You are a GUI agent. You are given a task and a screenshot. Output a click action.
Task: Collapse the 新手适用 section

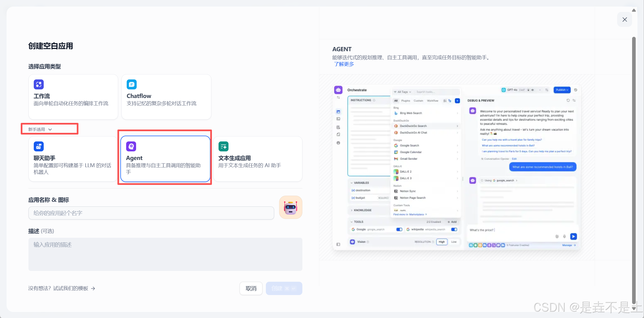point(40,129)
